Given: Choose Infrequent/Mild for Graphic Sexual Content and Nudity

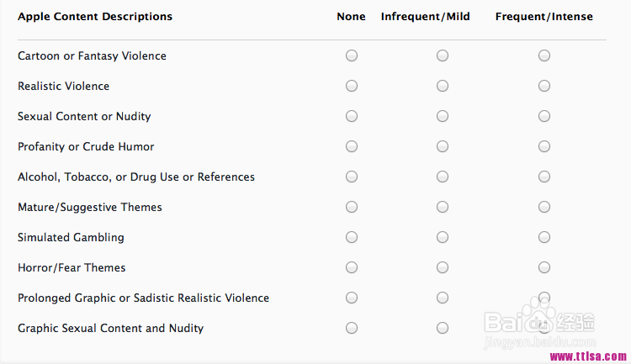Looking at the screenshot, I should pyautogui.click(x=443, y=328).
